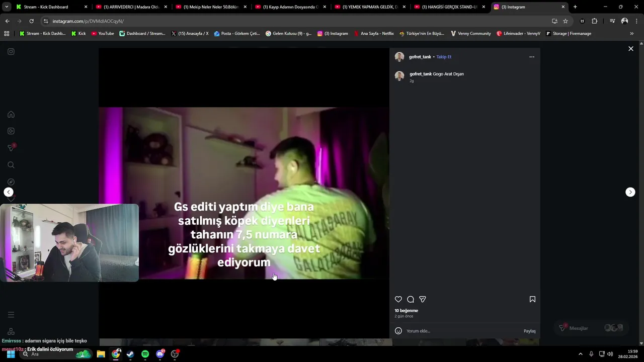Open the Chrome apps grid icon
The width and height of the screenshot is (644, 362).
[7, 34]
